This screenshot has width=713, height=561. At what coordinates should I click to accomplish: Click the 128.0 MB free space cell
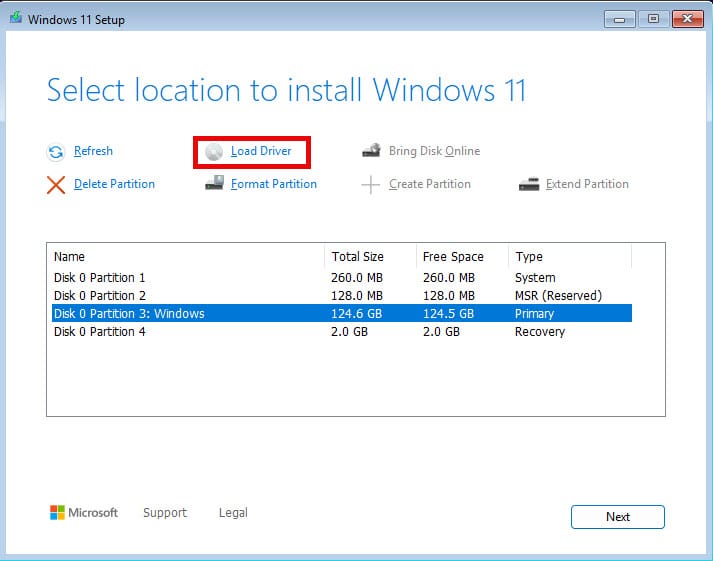tap(449, 296)
